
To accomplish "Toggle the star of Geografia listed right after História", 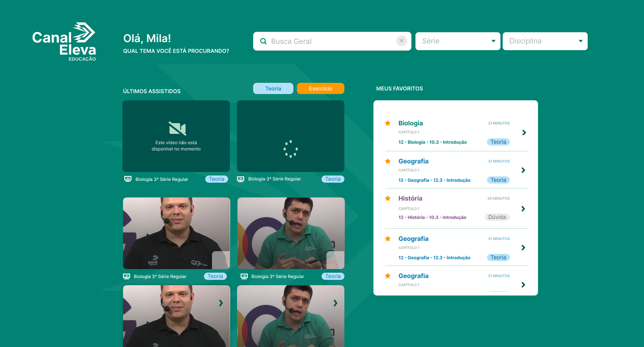I will click(x=388, y=239).
